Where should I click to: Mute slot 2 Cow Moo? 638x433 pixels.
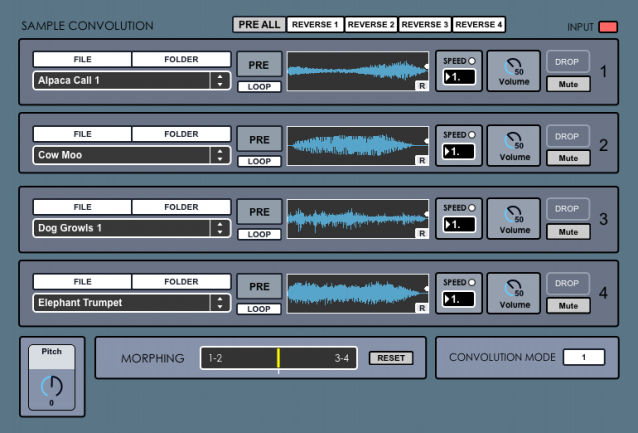[568, 158]
